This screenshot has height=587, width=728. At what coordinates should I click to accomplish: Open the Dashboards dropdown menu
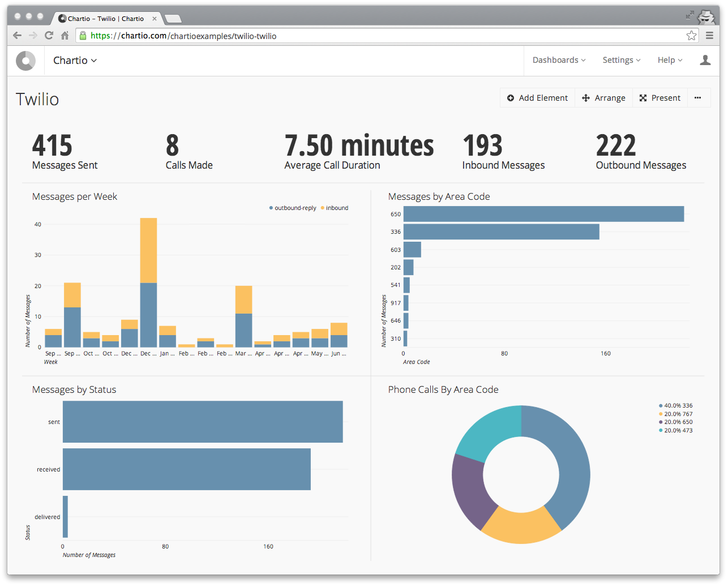click(x=559, y=60)
